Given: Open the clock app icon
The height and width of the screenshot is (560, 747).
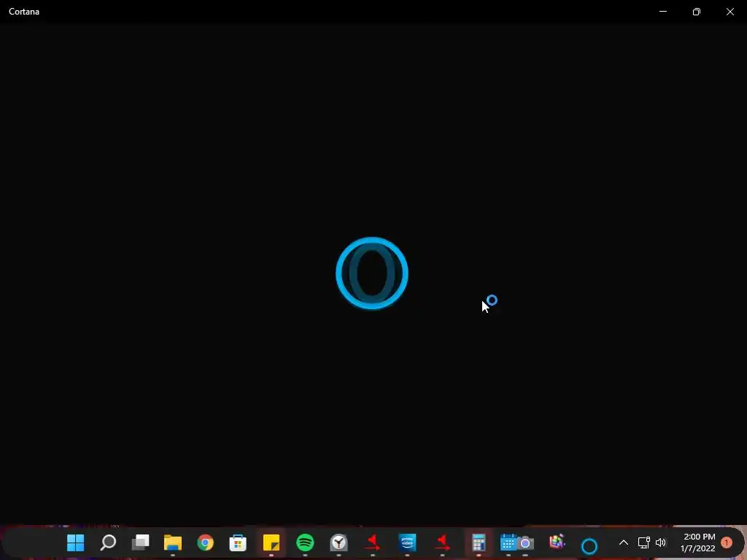Looking at the screenshot, I should tap(338, 542).
